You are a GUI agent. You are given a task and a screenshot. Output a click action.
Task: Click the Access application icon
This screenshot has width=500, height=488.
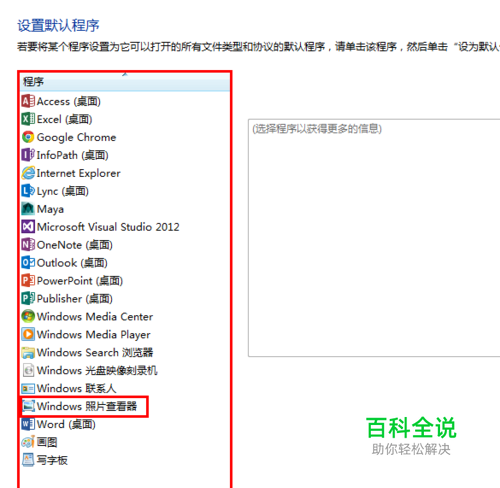[28, 101]
